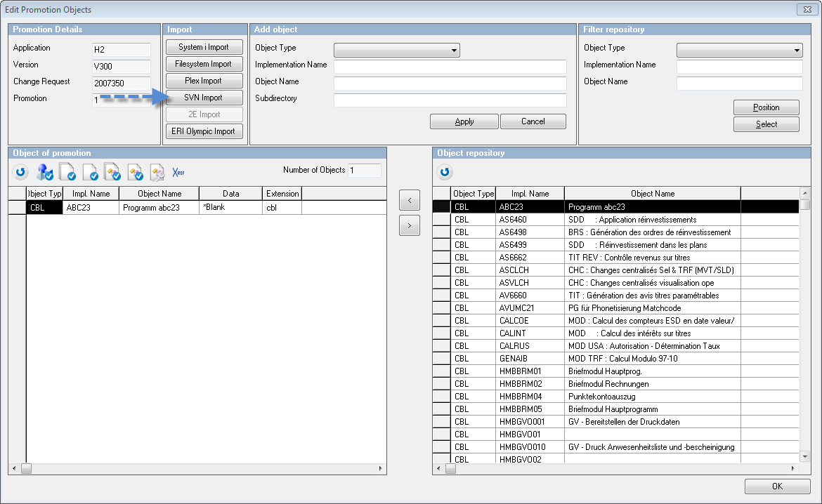The width and height of the screenshot is (822, 504).
Task: Select repository row CALINT
Action: pyautogui.click(x=615, y=333)
